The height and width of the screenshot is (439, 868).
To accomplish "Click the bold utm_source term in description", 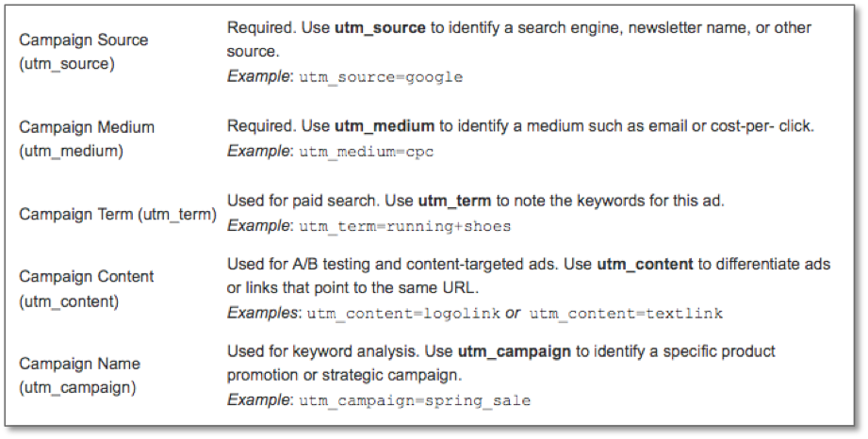I will tap(380, 27).
